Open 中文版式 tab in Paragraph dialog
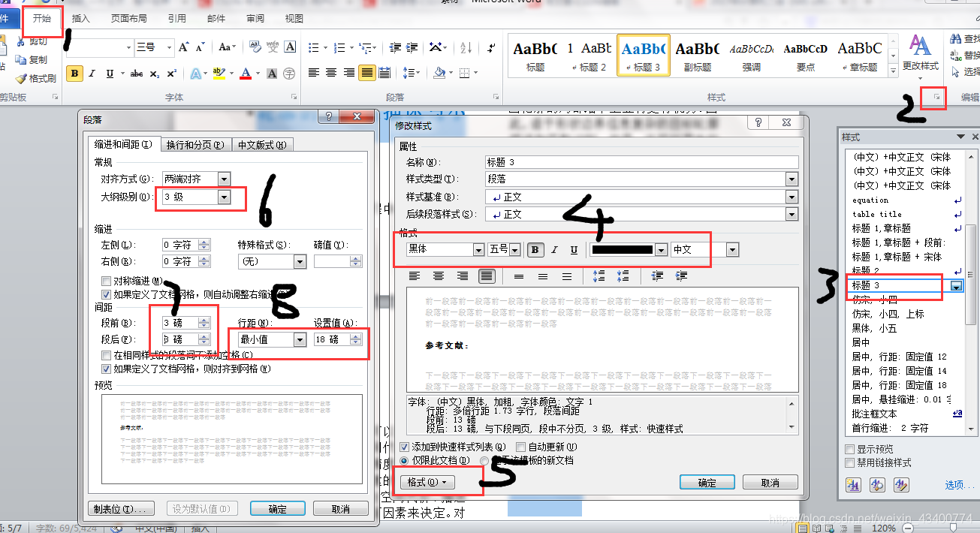Image resolution: width=980 pixels, height=533 pixels. (x=261, y=145)
